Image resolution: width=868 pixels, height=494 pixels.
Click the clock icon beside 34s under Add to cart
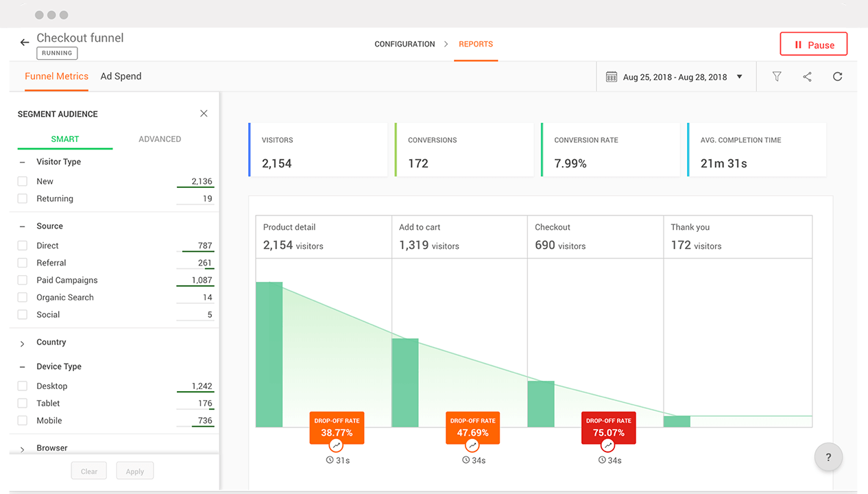pyautogui.click(x=466, y=460)
